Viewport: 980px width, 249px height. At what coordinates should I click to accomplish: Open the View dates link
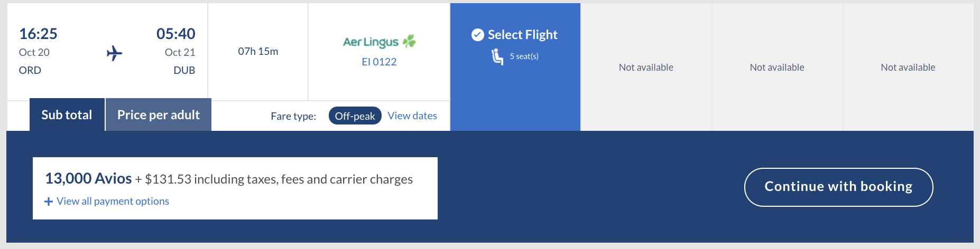(x=412, y=116)
